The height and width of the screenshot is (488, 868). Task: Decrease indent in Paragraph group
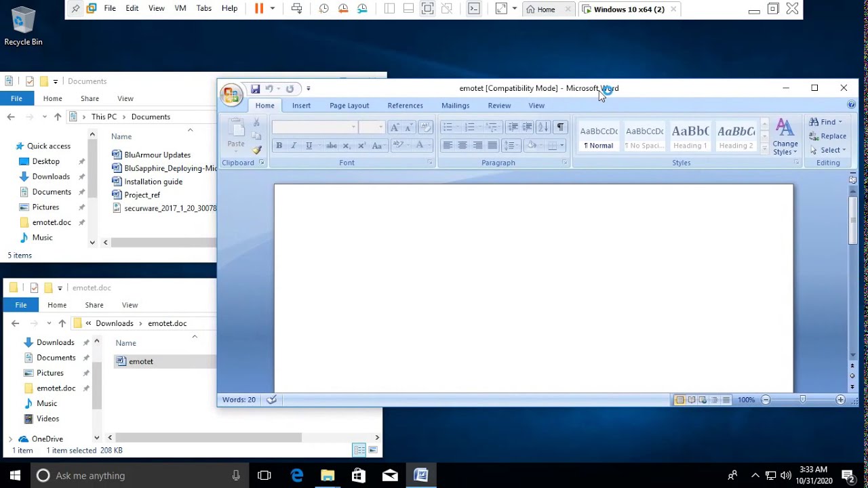(513, 127)
